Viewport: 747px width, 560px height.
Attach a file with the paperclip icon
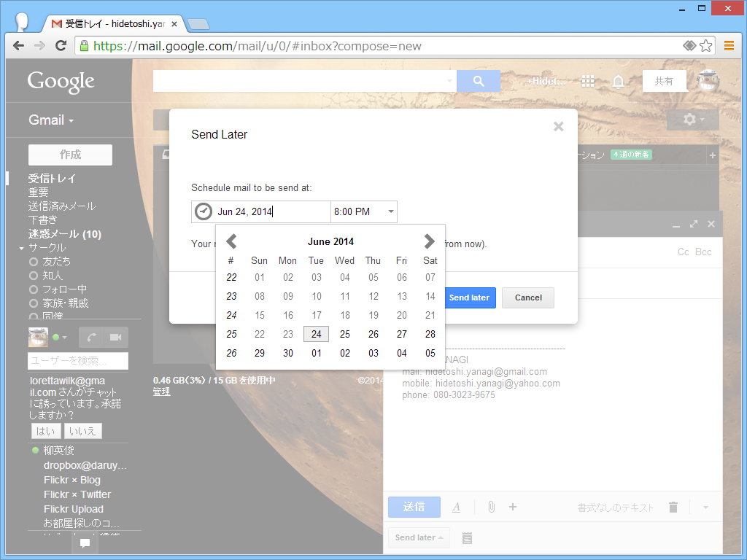click(x=492, y=507)
